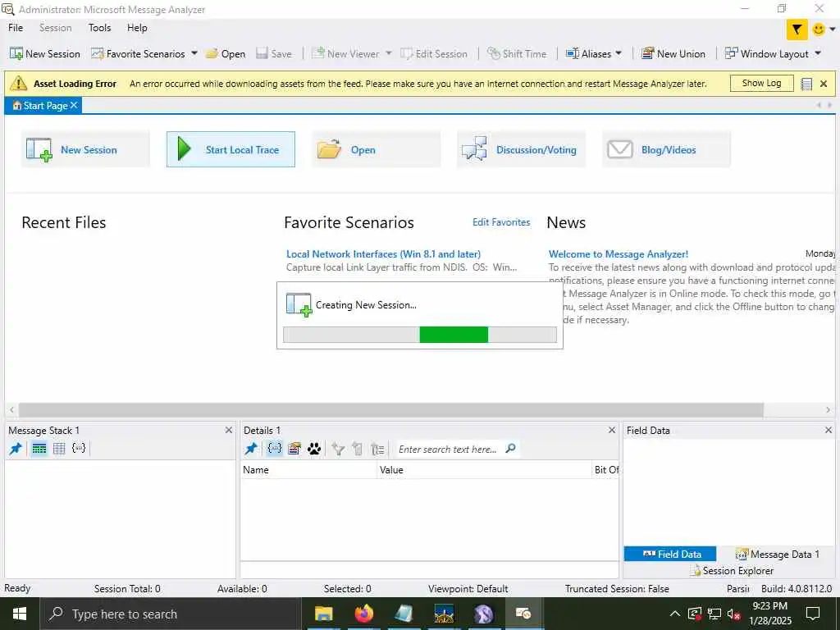Open the log list icon beside Show Log
This screenshot has width=840, height=630.
806,84
